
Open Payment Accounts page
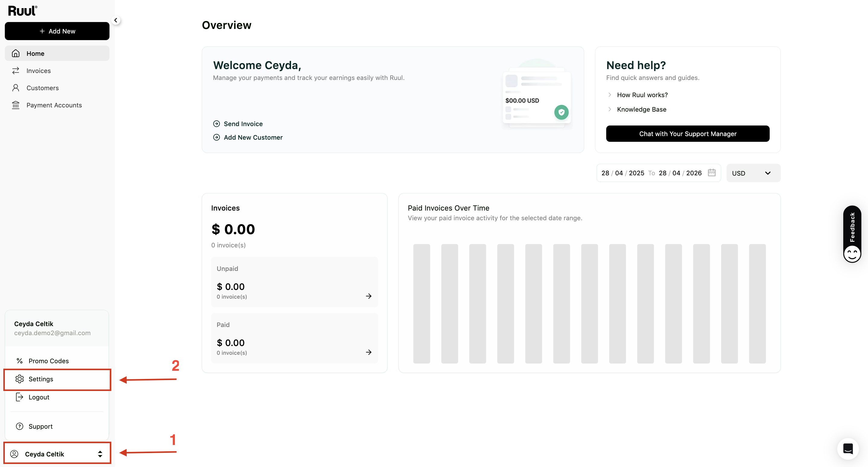57,105
